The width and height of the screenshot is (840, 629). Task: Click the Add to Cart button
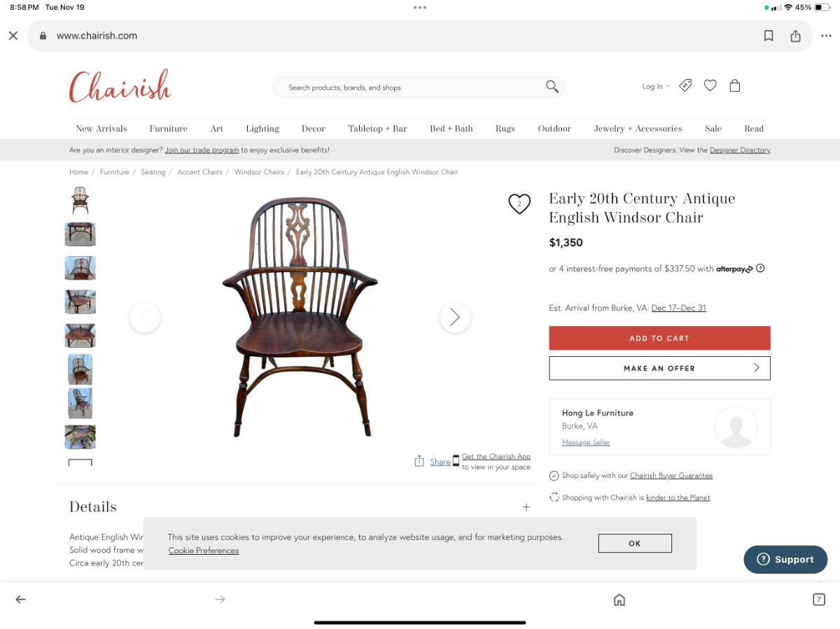click(x=659, y=338)
